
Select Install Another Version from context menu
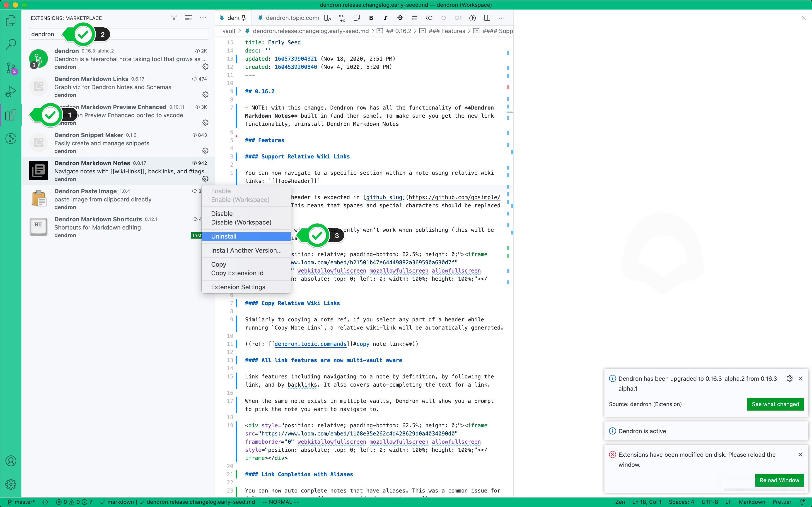[x=246, y=250]
